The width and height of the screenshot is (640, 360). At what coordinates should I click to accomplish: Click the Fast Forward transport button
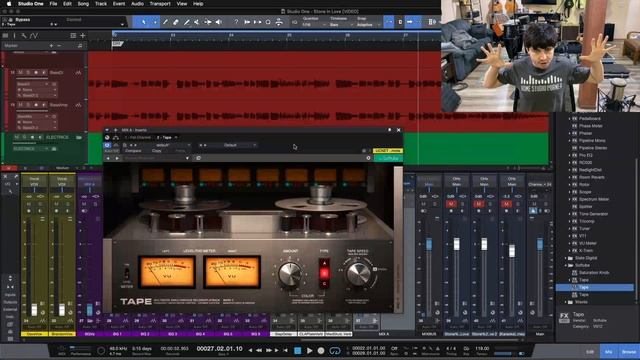coord(269,350)
